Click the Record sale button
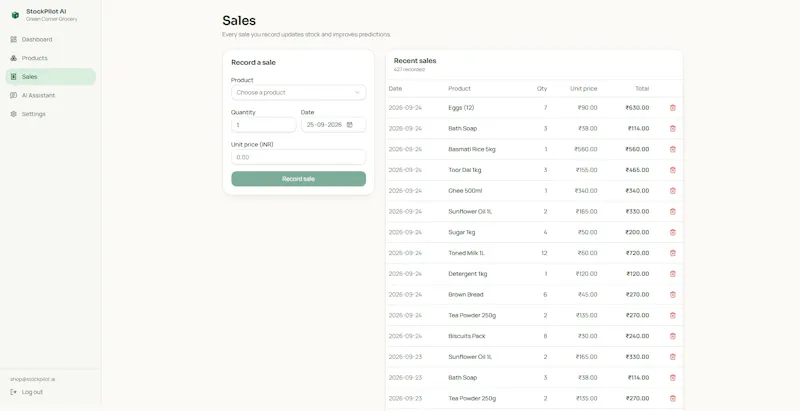 pos(298,179)
